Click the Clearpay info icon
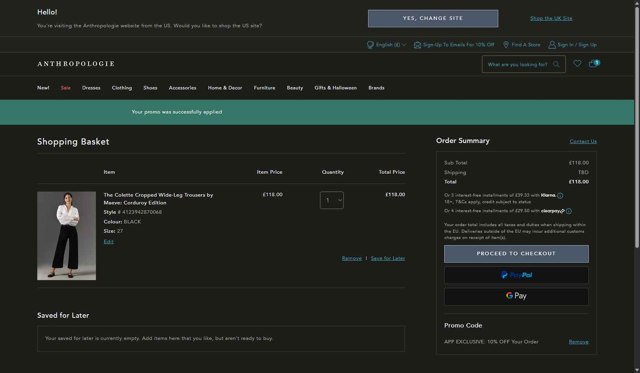 [569, 211]
